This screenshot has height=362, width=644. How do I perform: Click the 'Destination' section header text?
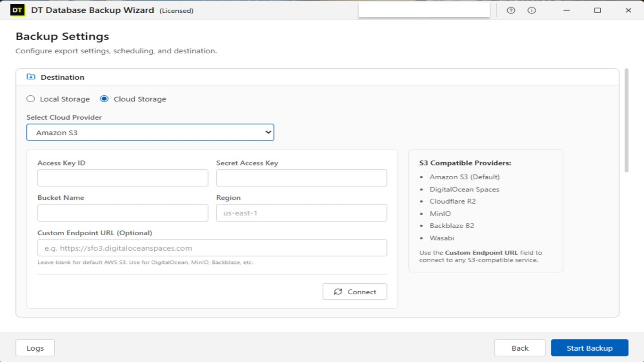62,77
